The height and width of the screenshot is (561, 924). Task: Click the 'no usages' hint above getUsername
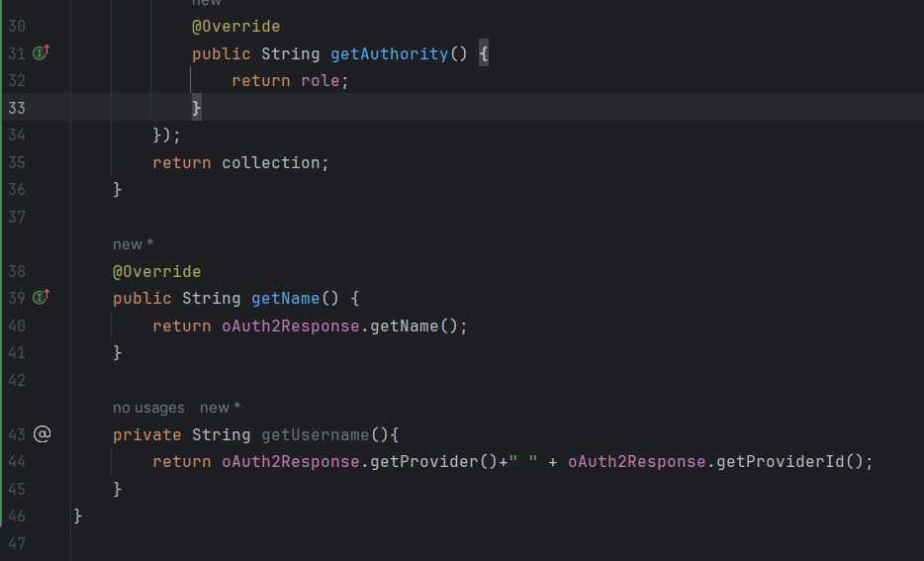[x=148, y=408]
